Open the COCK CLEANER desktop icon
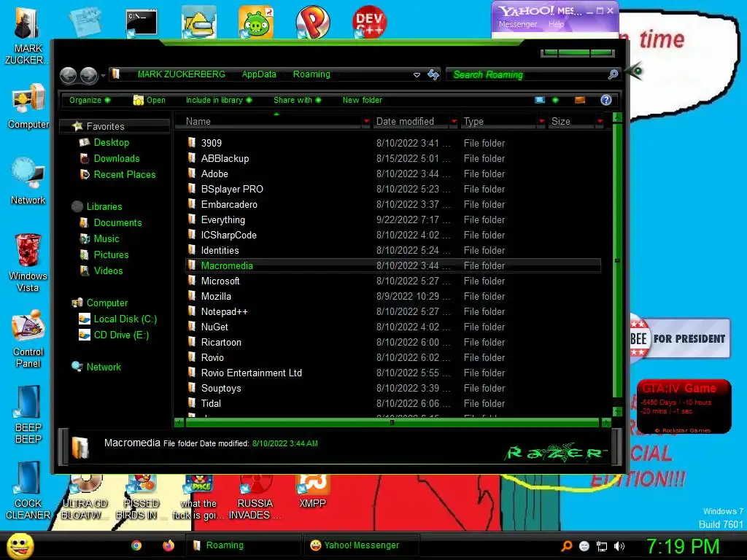The image size is (747, 560). point(28,491)
